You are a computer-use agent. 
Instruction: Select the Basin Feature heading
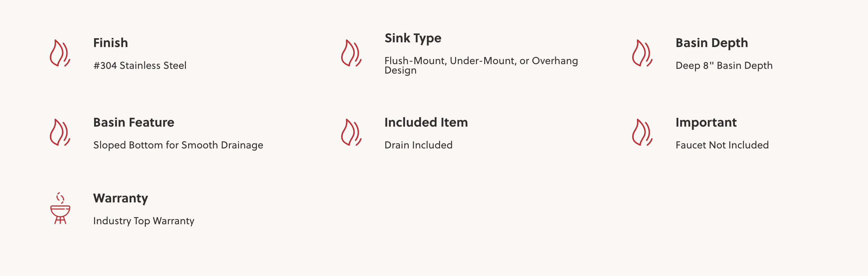(134, 122)
